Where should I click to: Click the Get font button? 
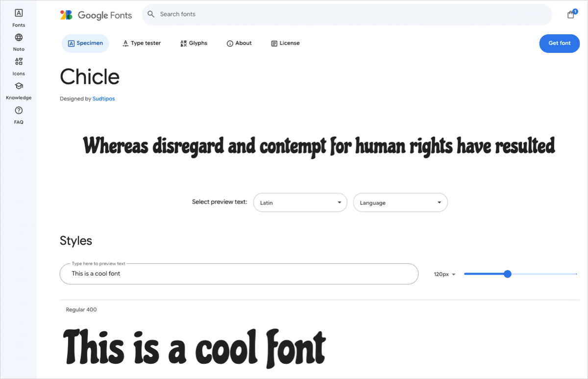[x=559, y=43]
